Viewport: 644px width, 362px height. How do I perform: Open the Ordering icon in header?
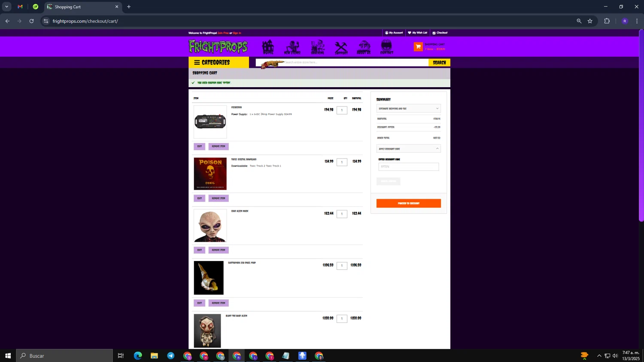click(318, 47)
